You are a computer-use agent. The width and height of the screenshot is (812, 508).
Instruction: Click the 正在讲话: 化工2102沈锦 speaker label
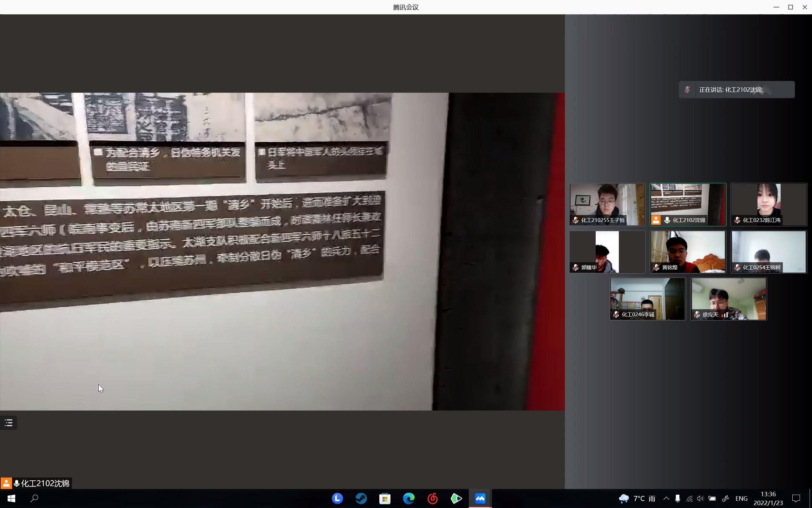pos(731,90)
